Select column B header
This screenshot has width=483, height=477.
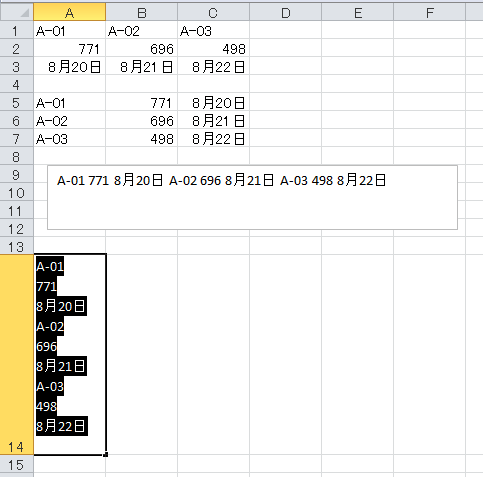click(142, 12)
